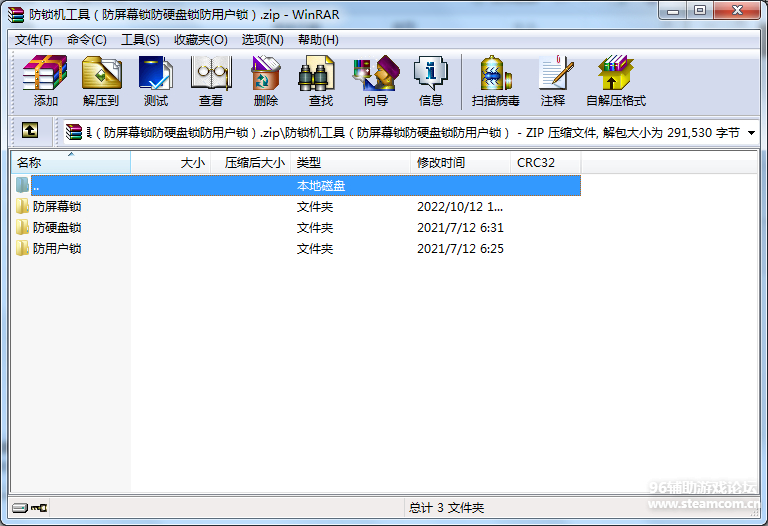Open the 收藏夹(O) menu
Image resolution: width=768 pixels, height=526 pixels.
200,40
